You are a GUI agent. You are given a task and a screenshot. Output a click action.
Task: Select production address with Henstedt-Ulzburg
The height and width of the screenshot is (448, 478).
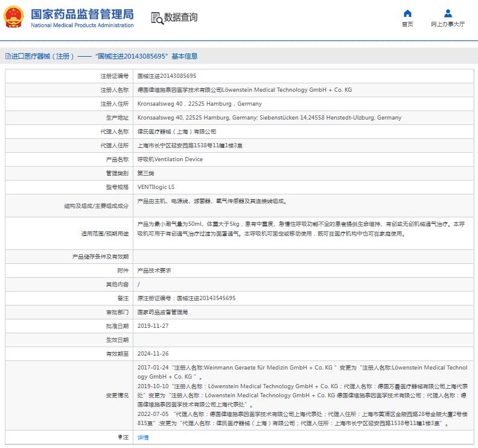click(x=269, y=117)
